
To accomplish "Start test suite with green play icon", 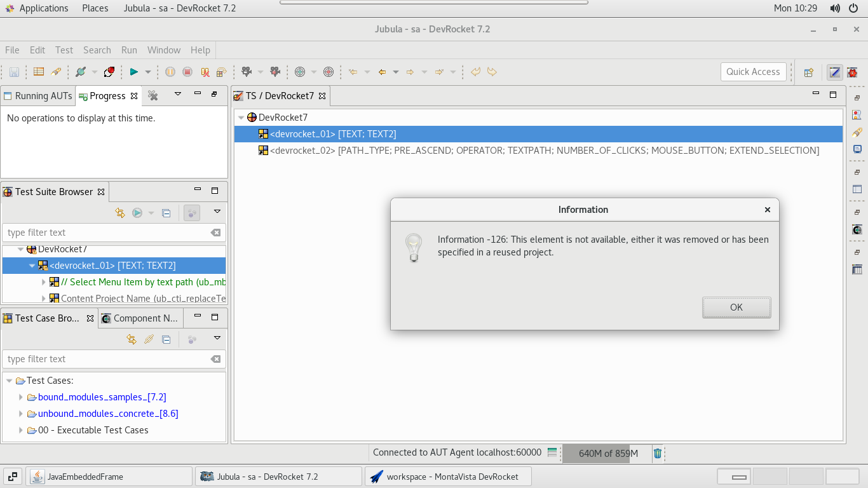I will coord(133,72).
